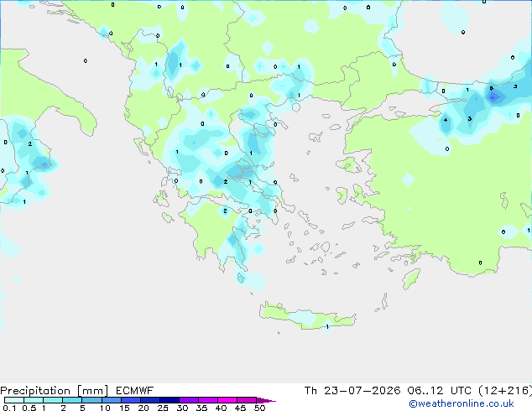Click the 0.5–1 mm legend swatch
532x411 pixels.
(x=34, y=400)
